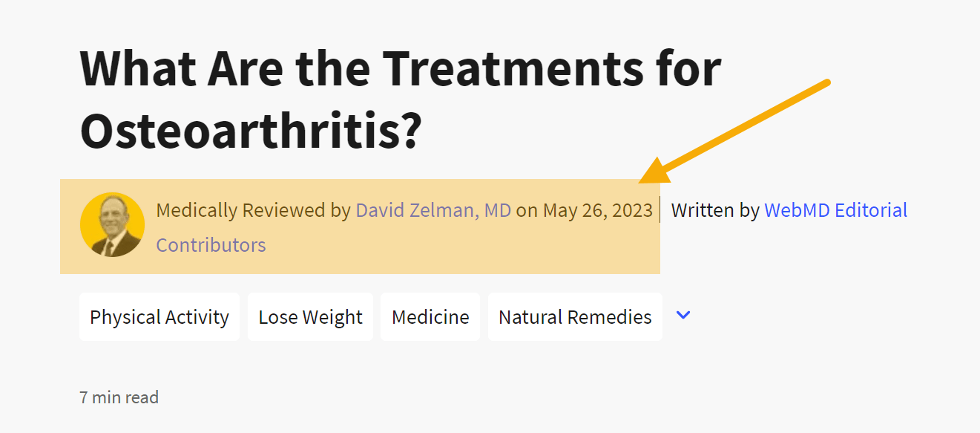Click the highlighted medically reviewed byline
The image size is (980, 433).
360,227
